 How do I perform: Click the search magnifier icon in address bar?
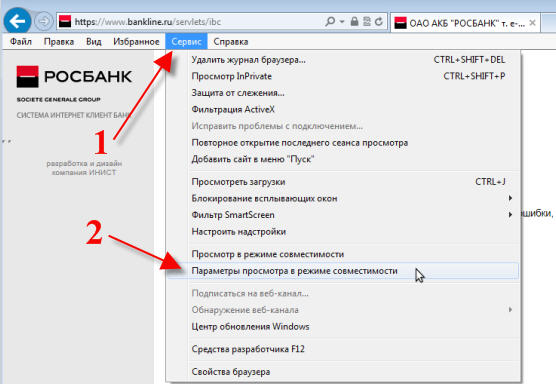point(330,22)
